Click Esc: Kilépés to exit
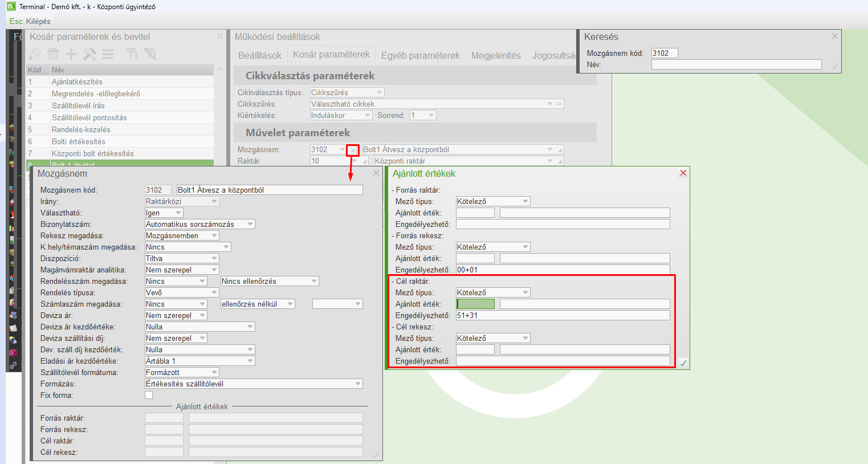This screenshot has width=868, height=464. 30,21
